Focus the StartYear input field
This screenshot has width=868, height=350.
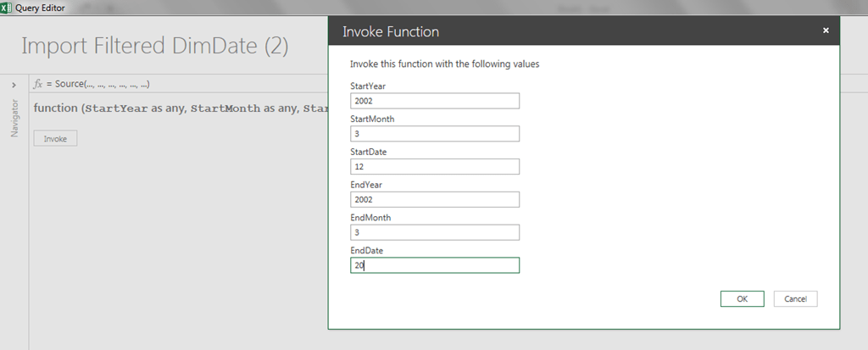(434, 101)
